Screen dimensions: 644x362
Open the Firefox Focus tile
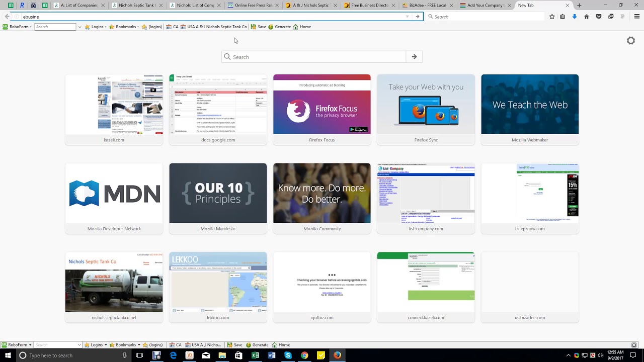click(x=322, y=110)
